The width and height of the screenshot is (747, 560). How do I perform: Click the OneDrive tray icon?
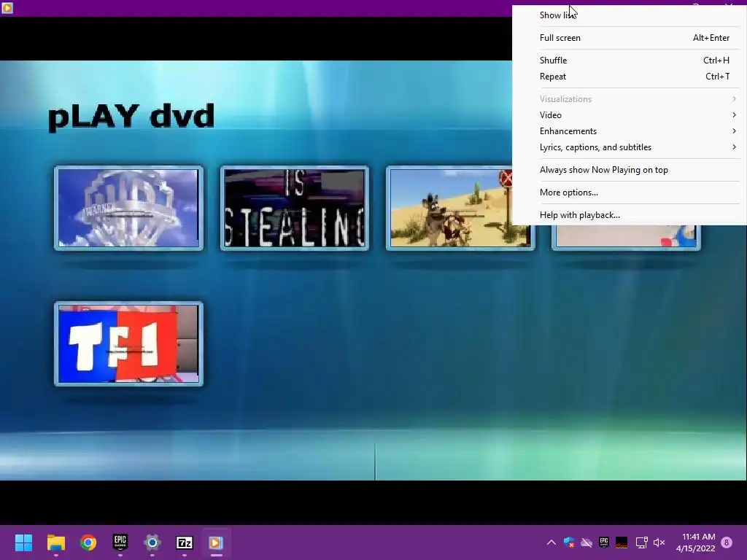(587, 542)
